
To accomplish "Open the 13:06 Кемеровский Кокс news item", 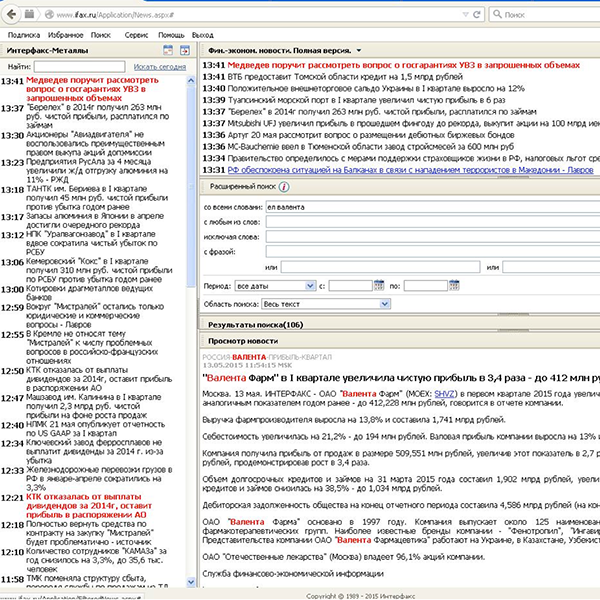I will 99,270.
